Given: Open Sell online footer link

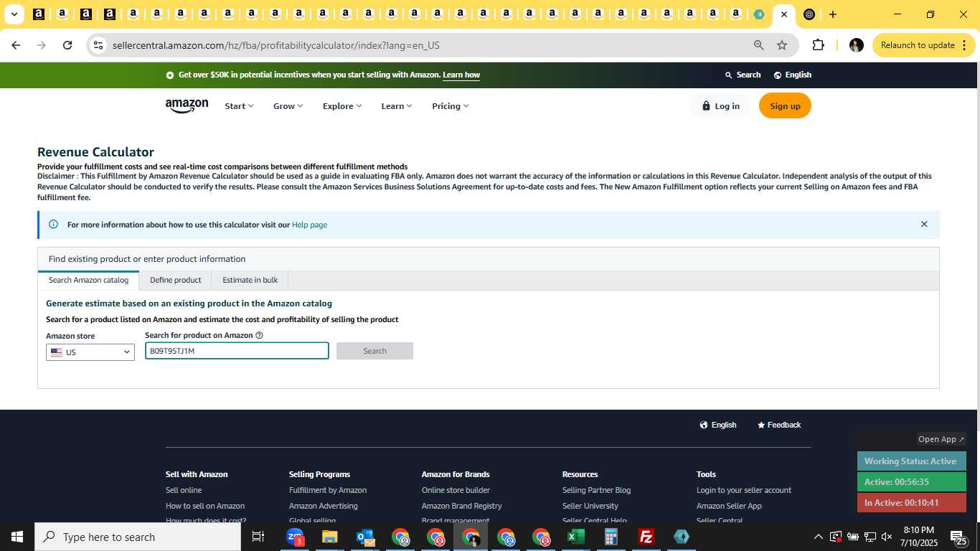Looking at the screenshot, I should click(x=184, y=490).
